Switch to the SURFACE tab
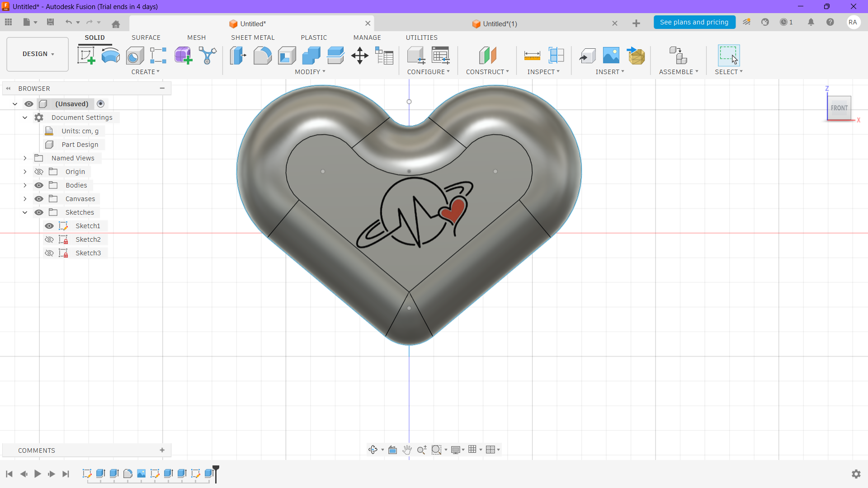The height and width of the screenshot is (488, 868). tap(146, 38)
